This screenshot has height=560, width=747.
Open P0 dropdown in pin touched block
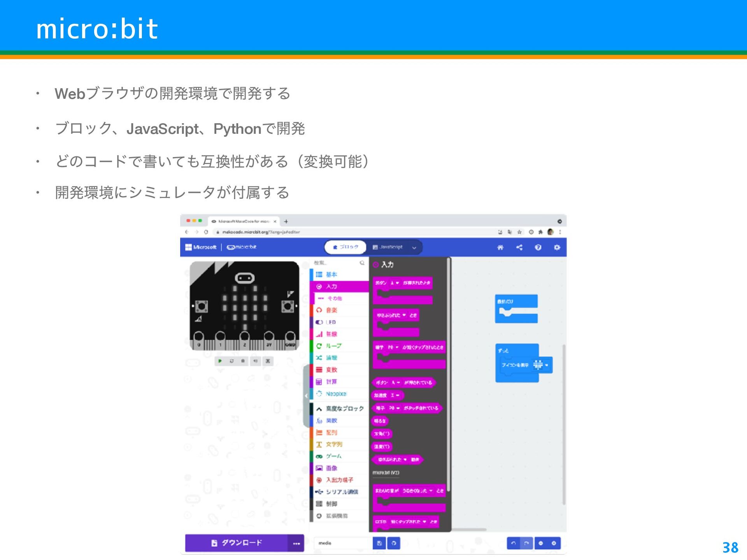pyautogui.click(x=395, y=408)
